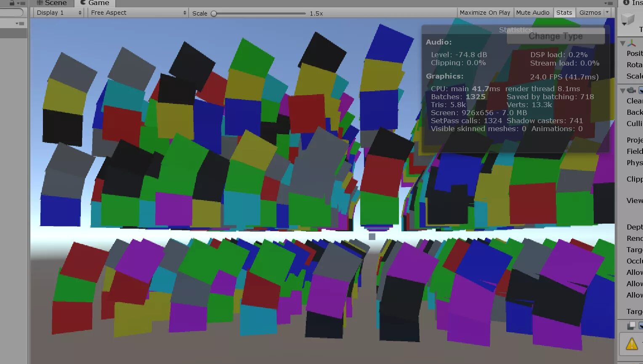Image resolution: width=643 pixels, height=364 pixels.
Task: Click the Change Type button
Action: click(x=555, y=36)
